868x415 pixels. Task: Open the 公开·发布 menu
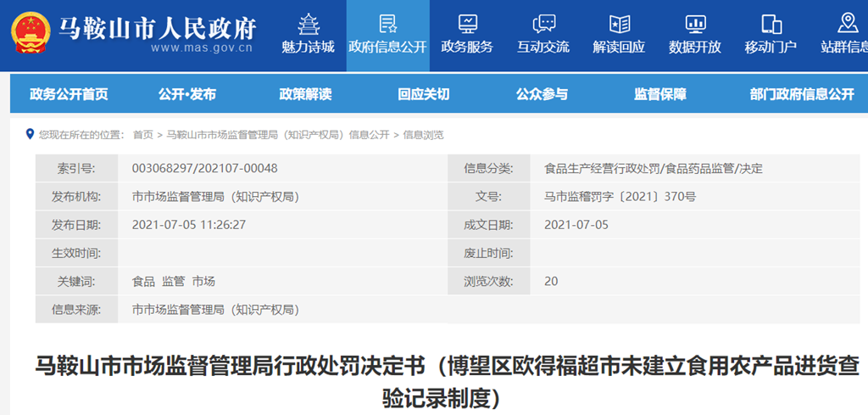187,94
